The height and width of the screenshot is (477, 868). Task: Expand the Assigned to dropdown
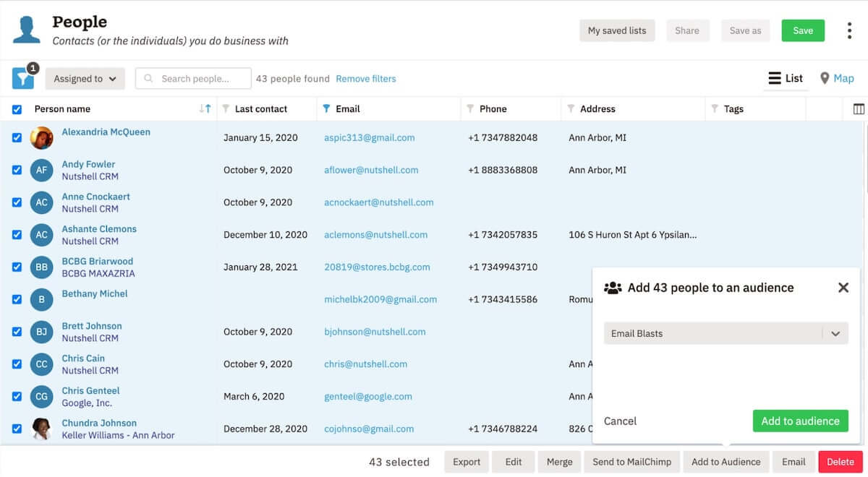point(85,79)
